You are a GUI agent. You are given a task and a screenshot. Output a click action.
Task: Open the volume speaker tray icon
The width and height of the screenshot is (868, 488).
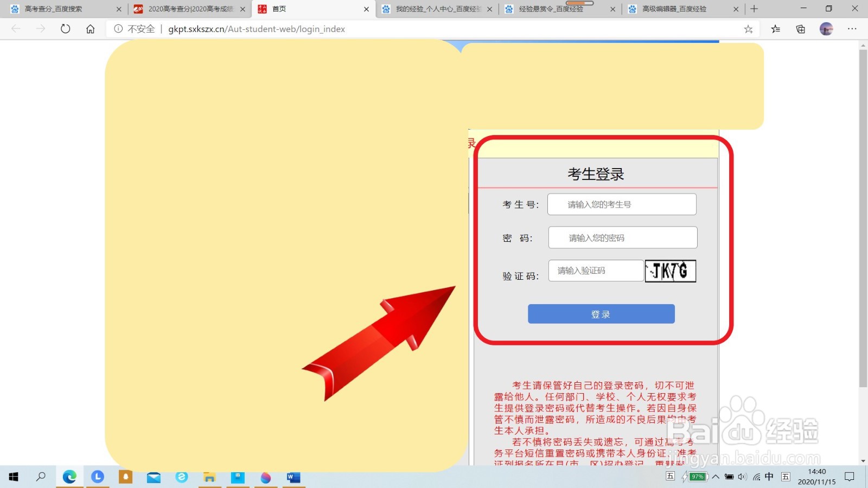pos(742,477)
